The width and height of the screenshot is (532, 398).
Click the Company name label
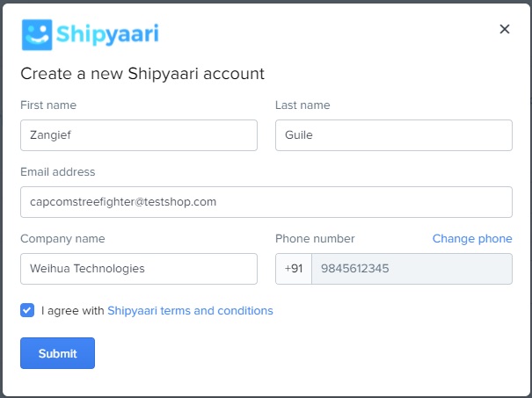[x=62, y=239]
